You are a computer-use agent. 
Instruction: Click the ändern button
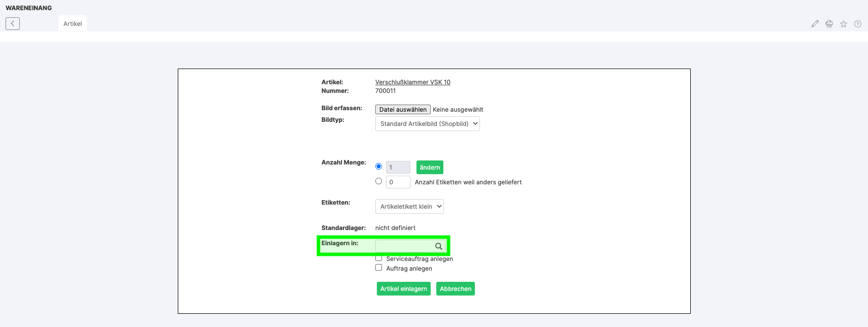430,168
